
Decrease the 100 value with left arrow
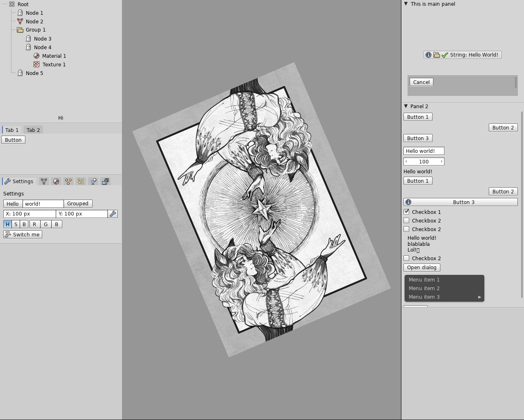[406, 161]
